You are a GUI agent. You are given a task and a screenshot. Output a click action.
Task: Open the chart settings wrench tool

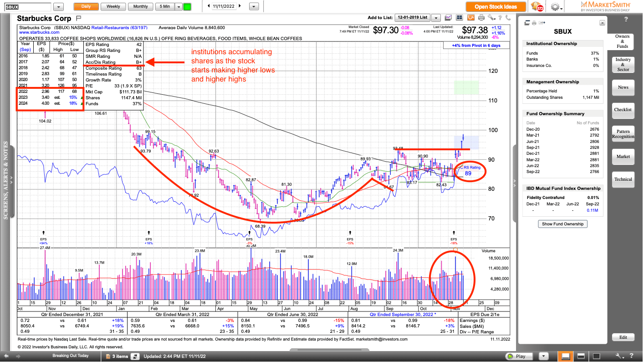[491, 17]
